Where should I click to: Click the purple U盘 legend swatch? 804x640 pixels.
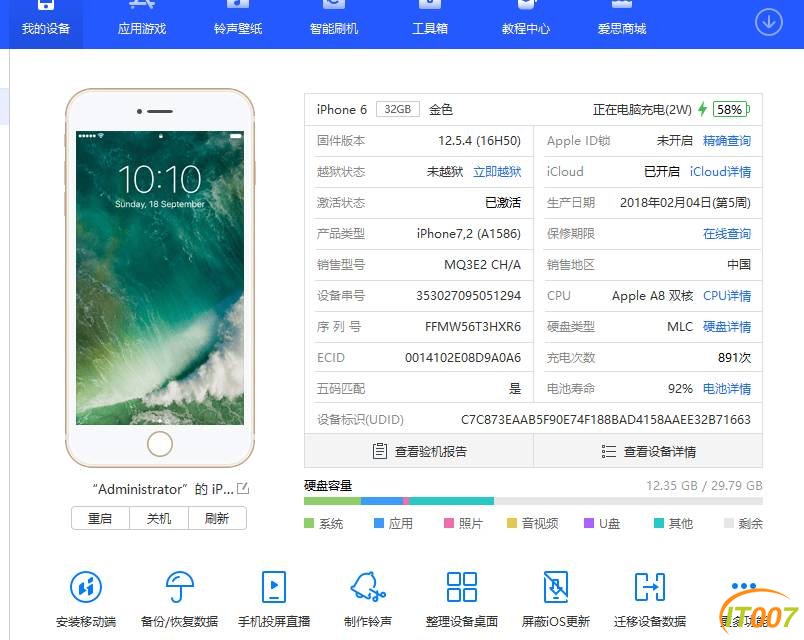click(589, 523)
